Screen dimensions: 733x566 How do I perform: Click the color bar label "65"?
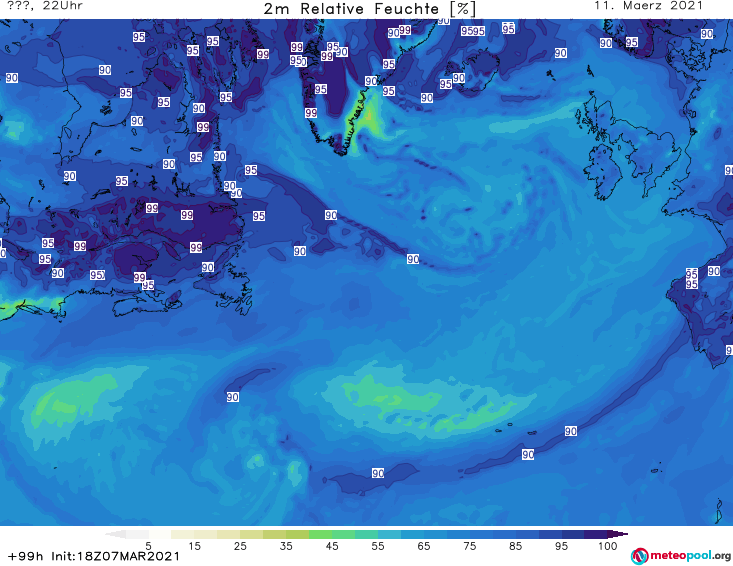click(424, 546)
